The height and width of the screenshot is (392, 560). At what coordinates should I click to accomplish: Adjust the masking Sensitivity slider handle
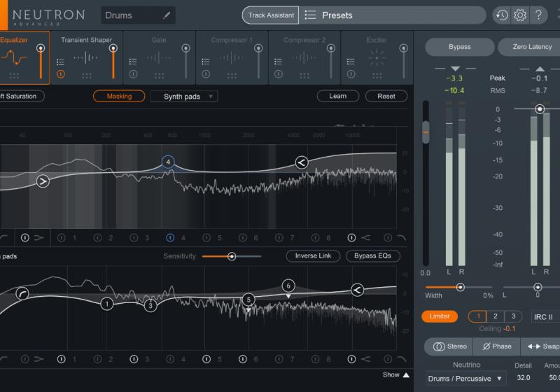click(232, 256)
